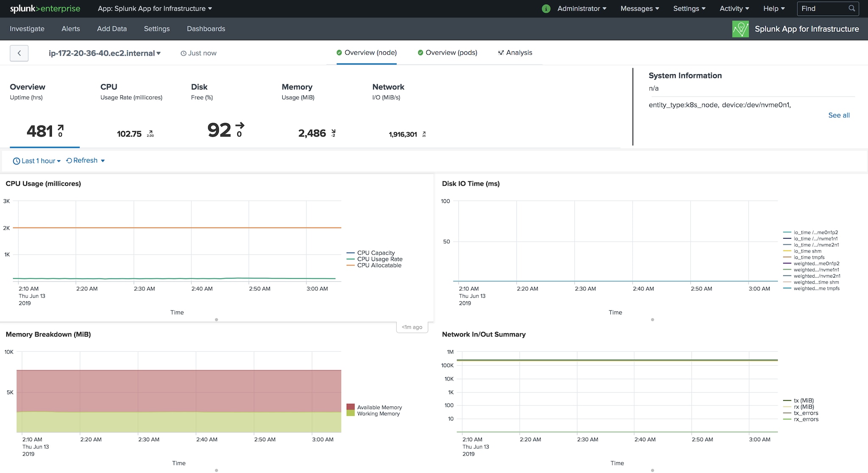Toggle Available Memory legend entry
Image resolution: width=868 pixels, height=473 pixels.
point(374,407)
